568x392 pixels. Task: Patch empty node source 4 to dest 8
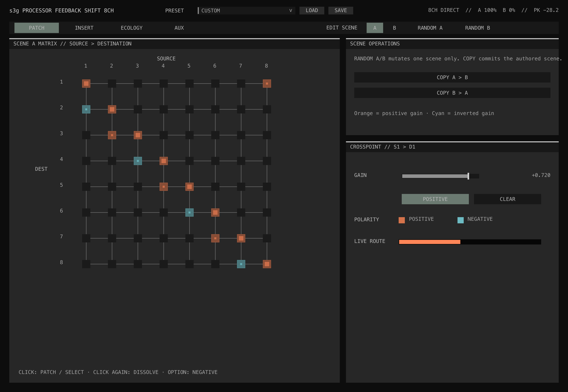point(164,264)
